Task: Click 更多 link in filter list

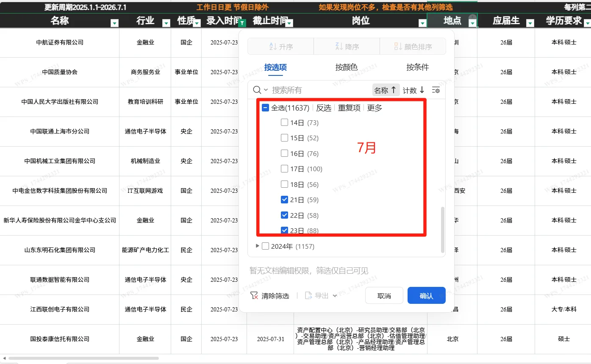Action: (x=375, y=108)
